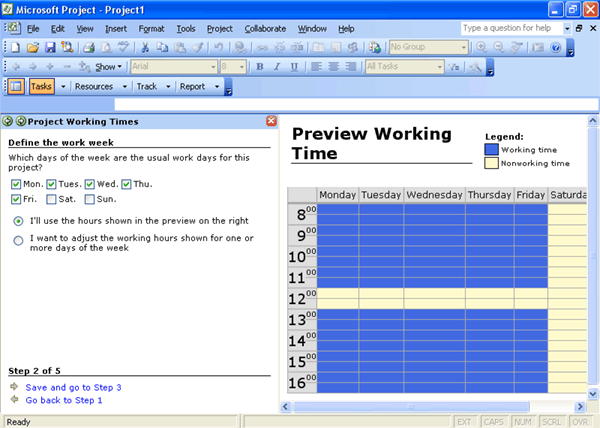Open the All Tasks filter dropdown
This screenshot has height=428, width=600.
pos(439,67)
